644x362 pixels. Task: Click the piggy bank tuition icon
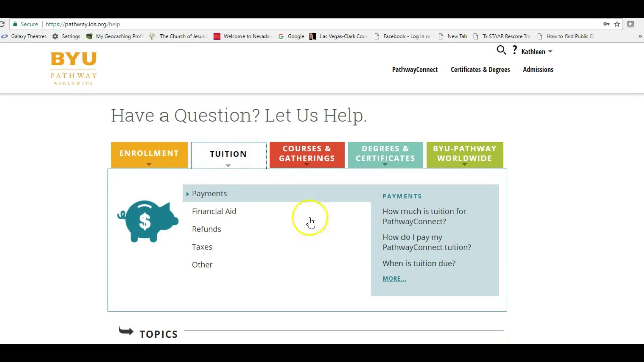pyautogui.click(x=147, y=221)
